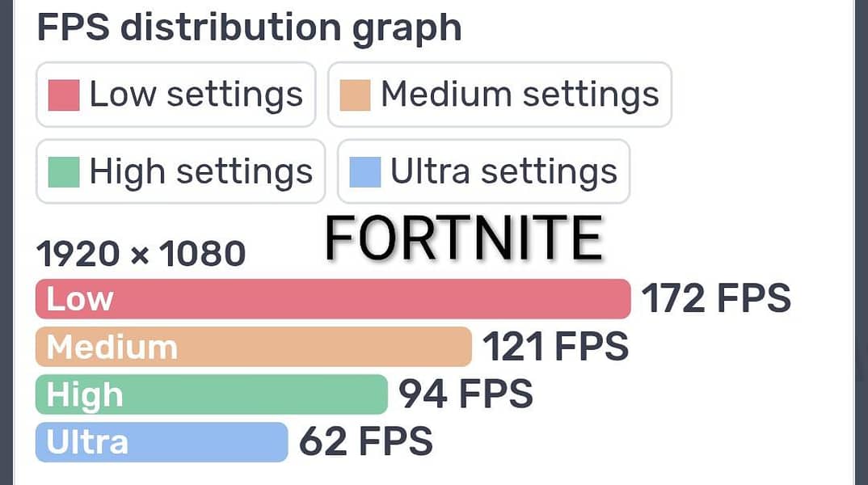Click the 94 FPS value label

pyautogui.click(x=466, y=394)
